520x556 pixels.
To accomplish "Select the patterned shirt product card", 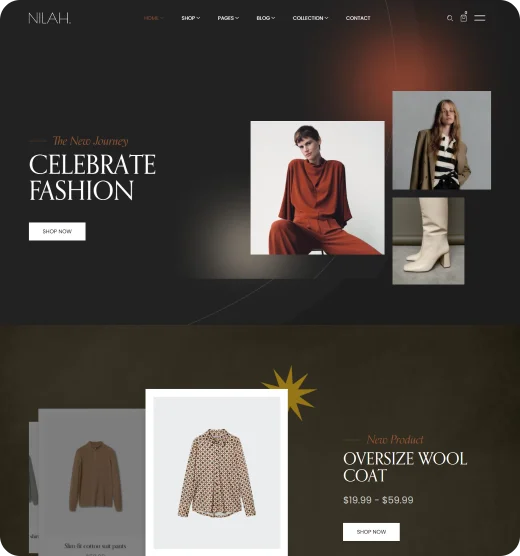I will tap(217, 472).
